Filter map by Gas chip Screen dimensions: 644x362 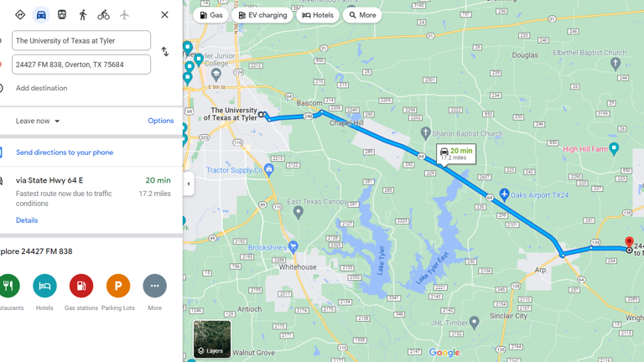[x=211, y=15]
